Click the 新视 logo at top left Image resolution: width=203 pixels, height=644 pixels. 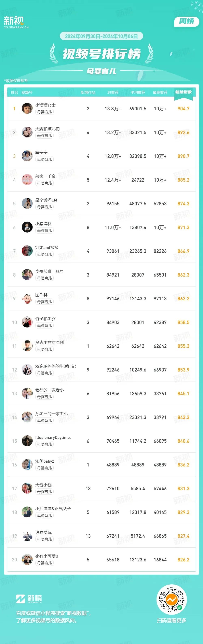pyautogui.click(x=16, y=22)
